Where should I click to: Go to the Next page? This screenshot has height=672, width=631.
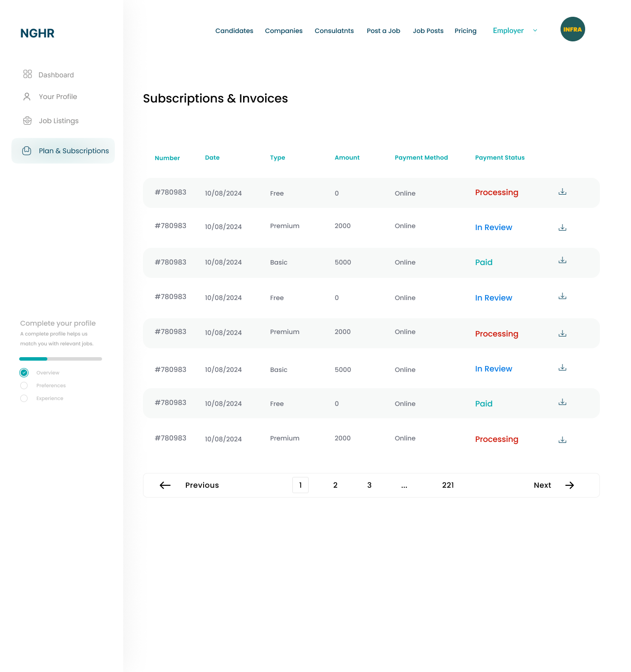point(542,485)
